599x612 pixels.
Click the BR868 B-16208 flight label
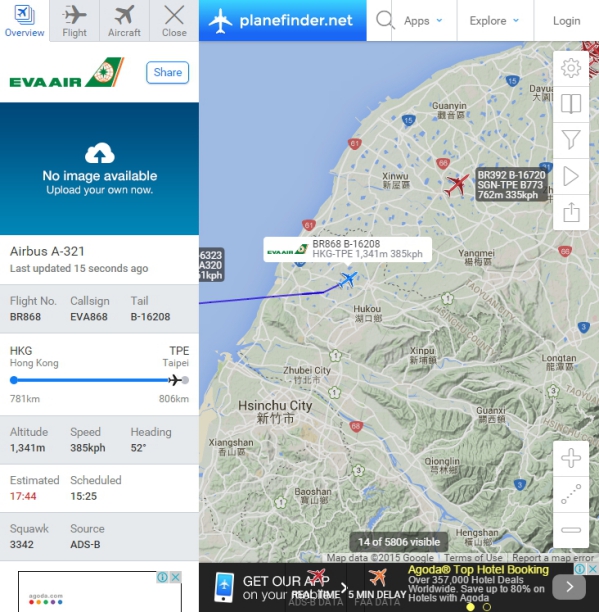[347, 249]
